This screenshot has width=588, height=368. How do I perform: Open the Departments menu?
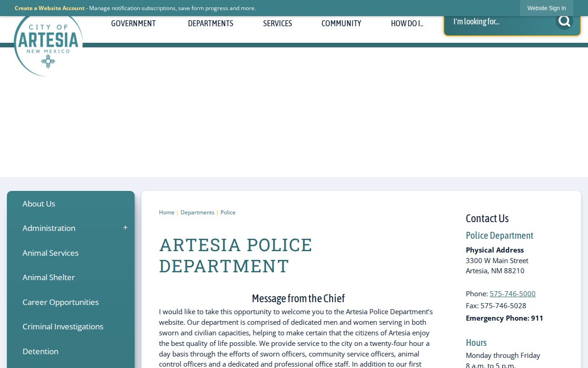point(210,23)
